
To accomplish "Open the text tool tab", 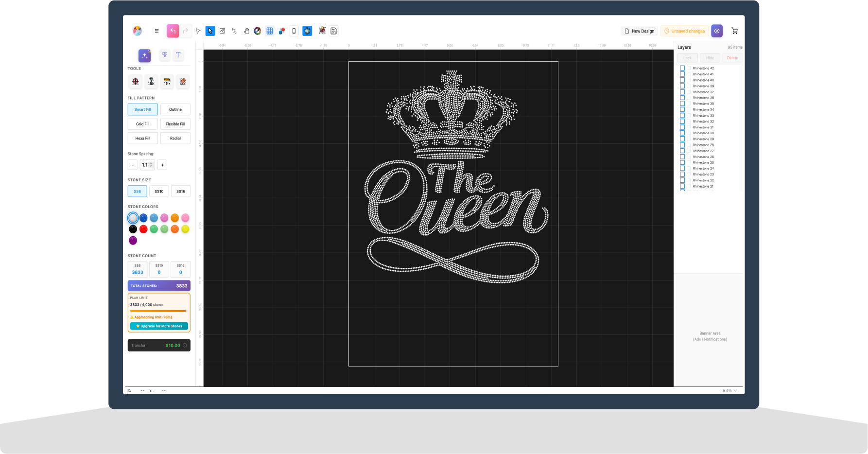I will [178, 55].
